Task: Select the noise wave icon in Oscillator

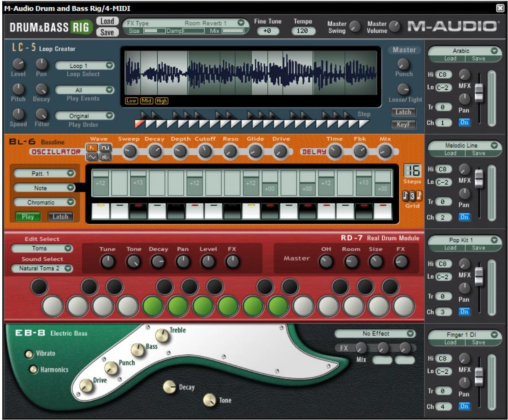Action: tap(106, 157)
